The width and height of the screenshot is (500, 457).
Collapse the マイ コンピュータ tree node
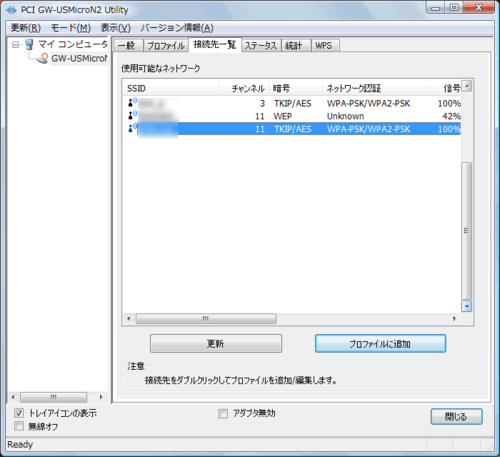tap(16, 44)
